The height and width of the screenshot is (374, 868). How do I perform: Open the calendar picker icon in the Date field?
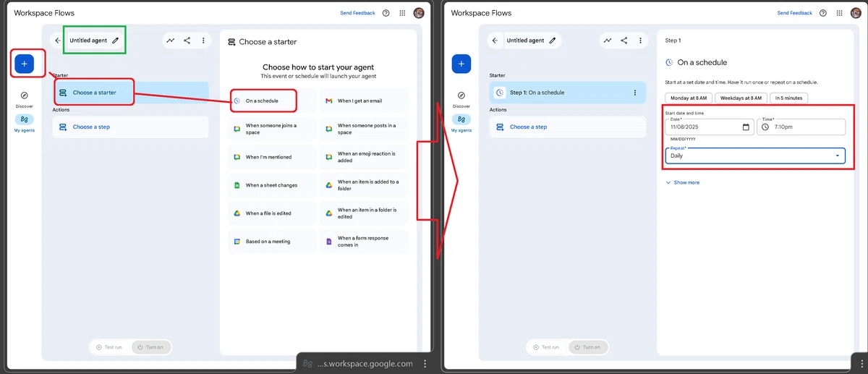point(746,127)
